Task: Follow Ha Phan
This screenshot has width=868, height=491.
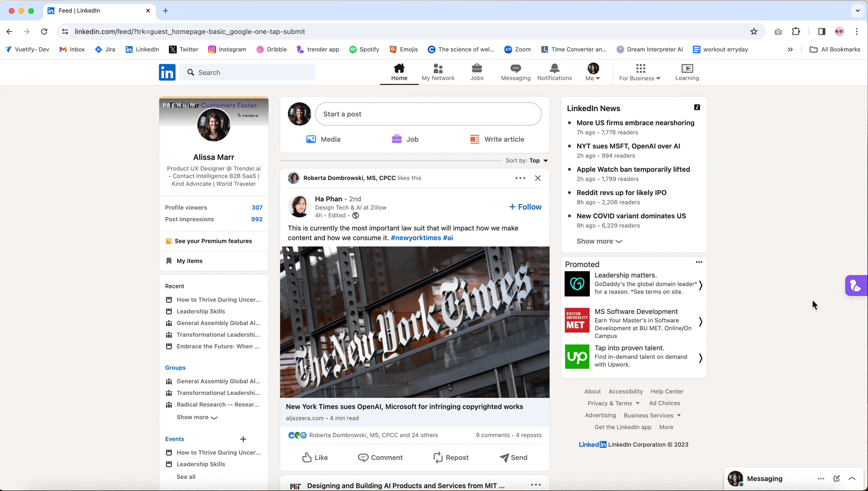Action: point(525,207)
